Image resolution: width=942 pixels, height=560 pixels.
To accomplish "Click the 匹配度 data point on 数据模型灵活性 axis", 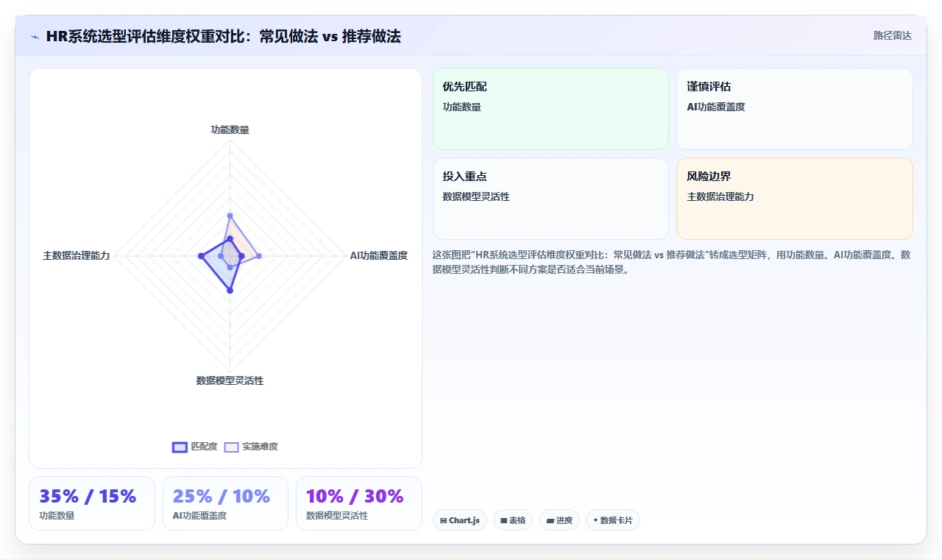I will pyautogui.click(x=230, y=291).
